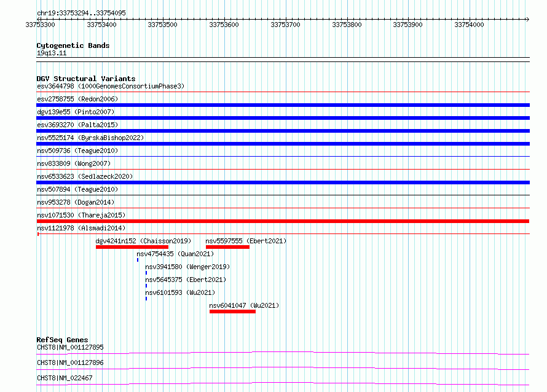Image resolution: width=547 pixels, height=392 pixels.
Task: Click the red dgv4241n152 Chaisson2019 bar
Action: tap(132, 247)
